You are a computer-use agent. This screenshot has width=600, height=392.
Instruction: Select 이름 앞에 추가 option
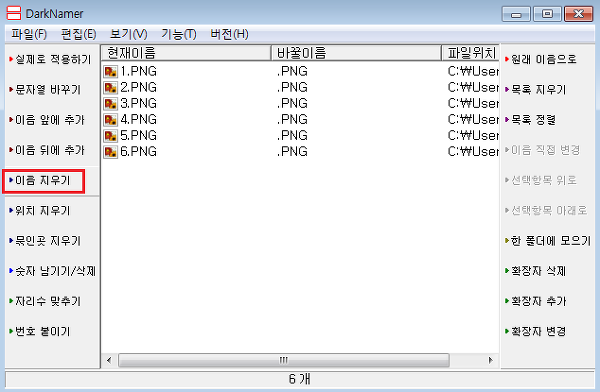(47, 120)
